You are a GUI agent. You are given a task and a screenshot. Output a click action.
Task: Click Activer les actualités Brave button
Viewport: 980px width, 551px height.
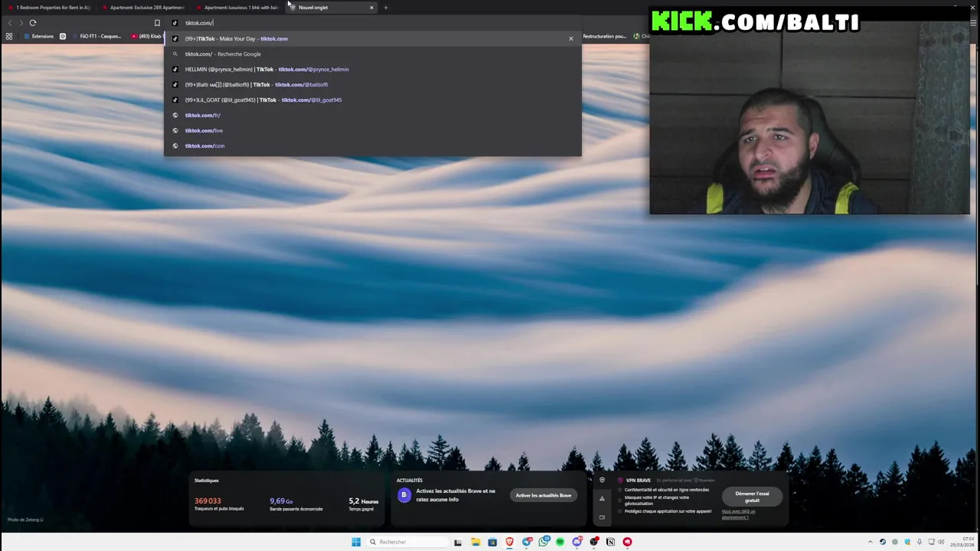pos(544,495)
